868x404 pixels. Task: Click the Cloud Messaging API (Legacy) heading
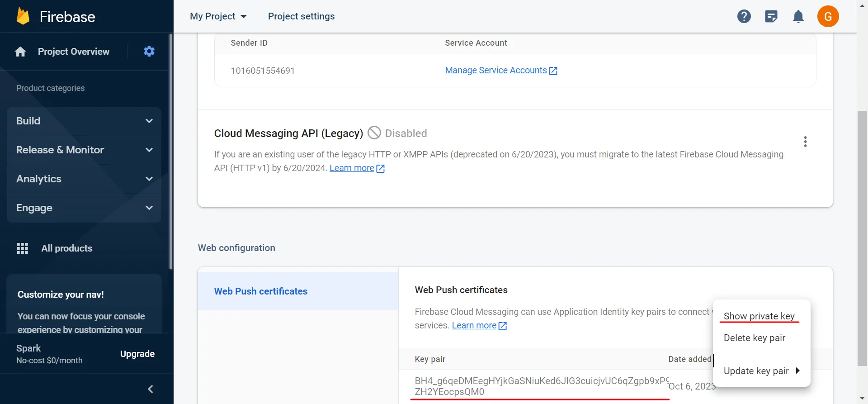[x=288, y=133]
